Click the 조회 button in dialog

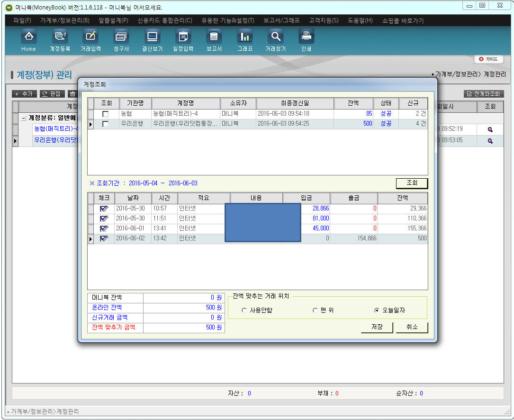412,183
